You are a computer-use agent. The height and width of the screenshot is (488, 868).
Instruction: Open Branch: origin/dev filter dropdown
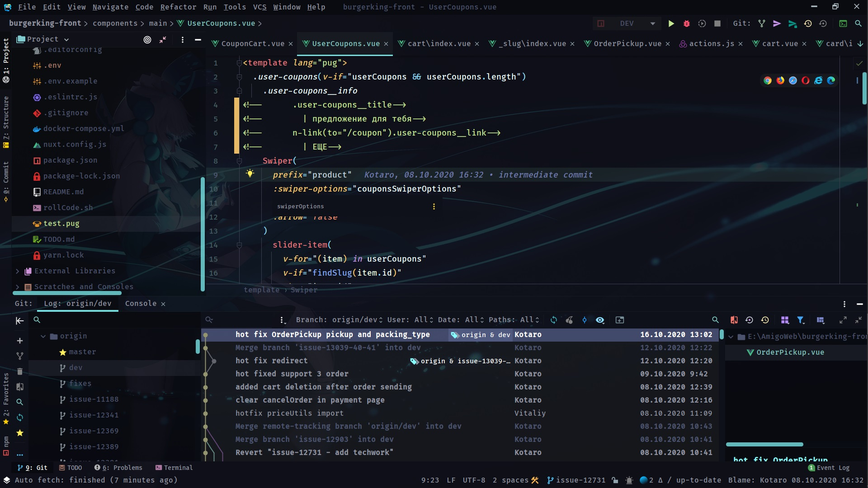[340, 320]
